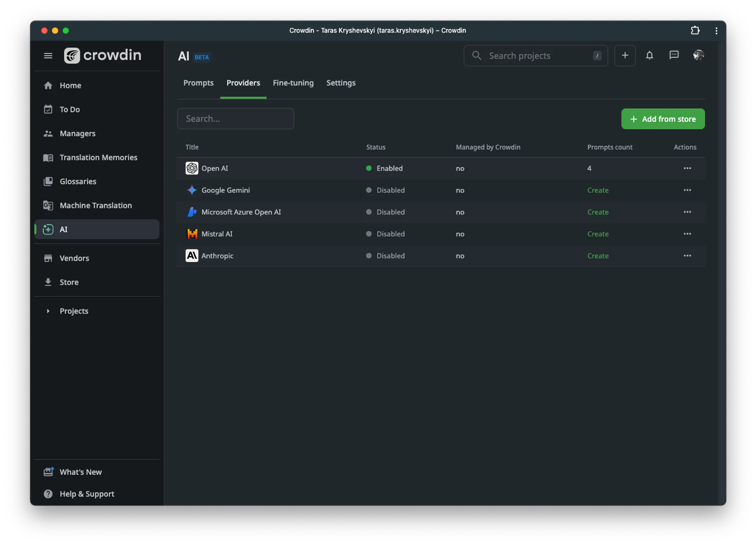Click the Managed by Crowdin column header
The image size is (756, 545).
tap(488, 147)
